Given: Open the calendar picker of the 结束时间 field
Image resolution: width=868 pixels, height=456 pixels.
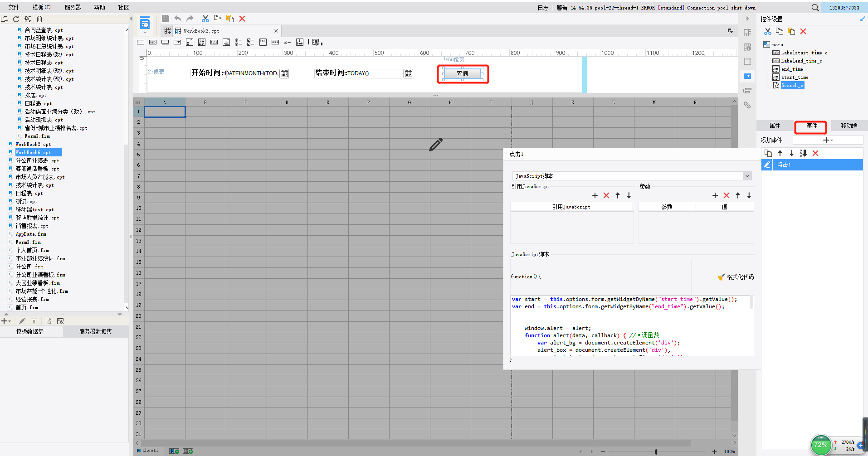Looking at the screenshot, I should click(x=409, y=73).
